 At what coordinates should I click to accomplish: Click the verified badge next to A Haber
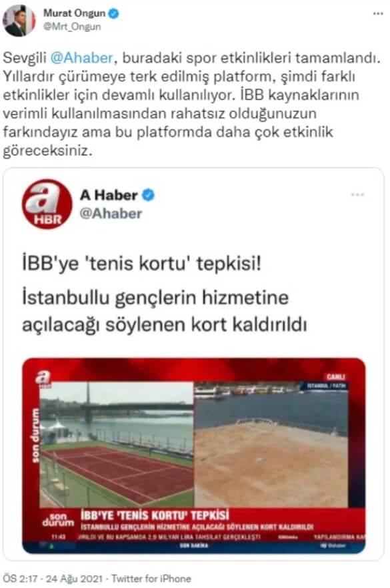click(149, 195)
